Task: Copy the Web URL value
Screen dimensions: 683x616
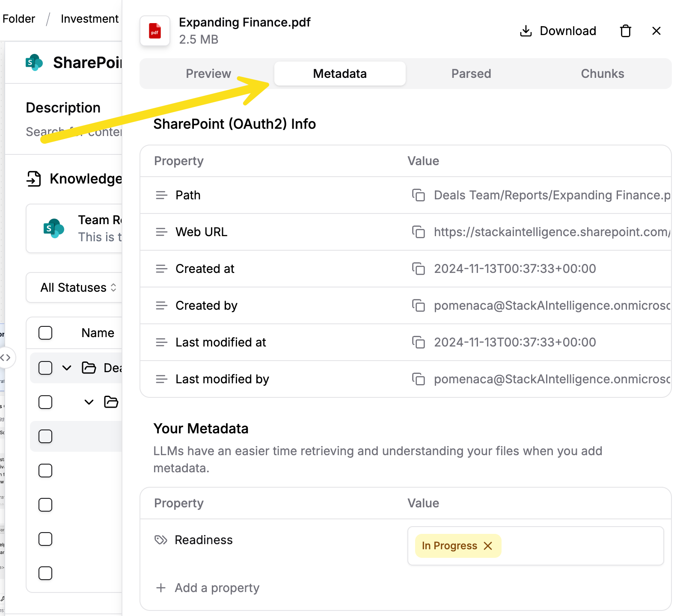Action: 418,232
